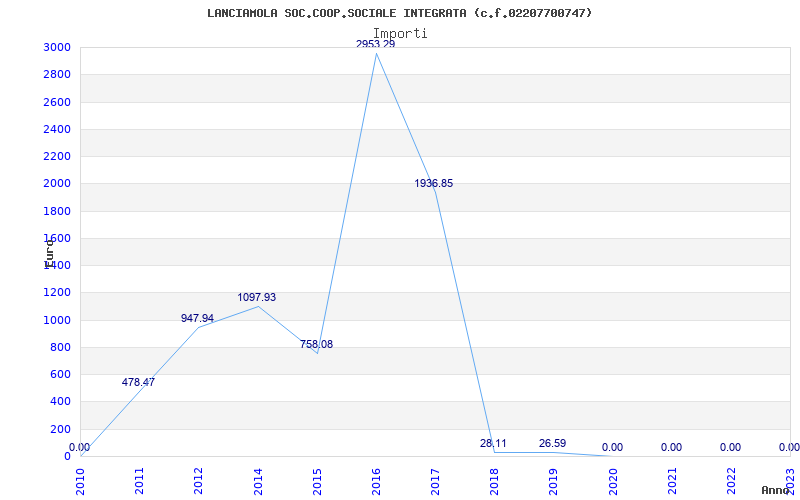
Task: Click the 2011 x-axis year label
Action: pos(139,481)
